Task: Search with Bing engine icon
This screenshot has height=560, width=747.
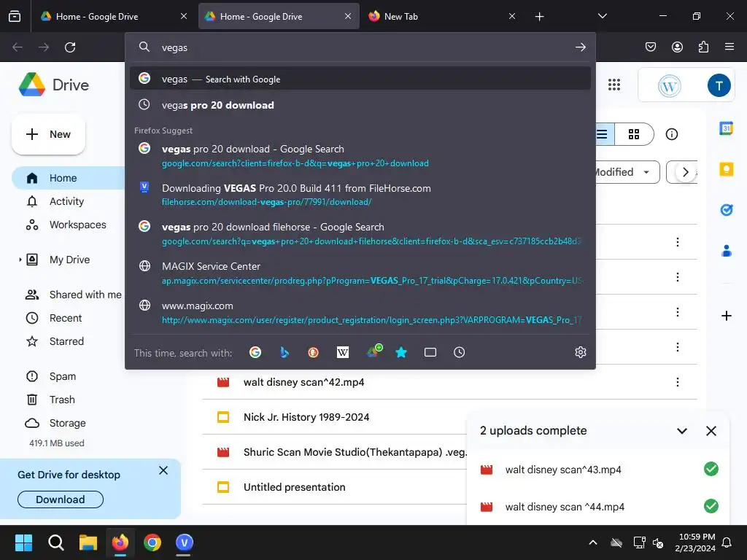Action: [x=285, y=352]
